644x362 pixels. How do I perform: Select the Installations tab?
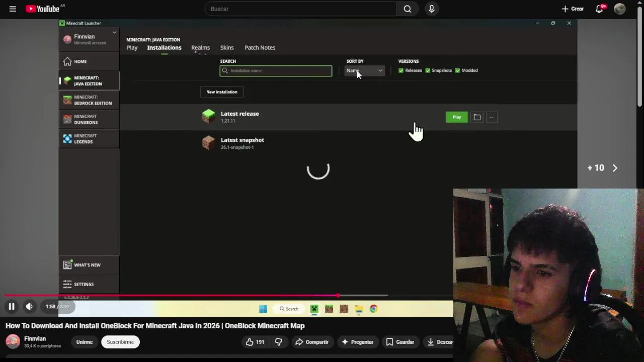tap(164, 47)
